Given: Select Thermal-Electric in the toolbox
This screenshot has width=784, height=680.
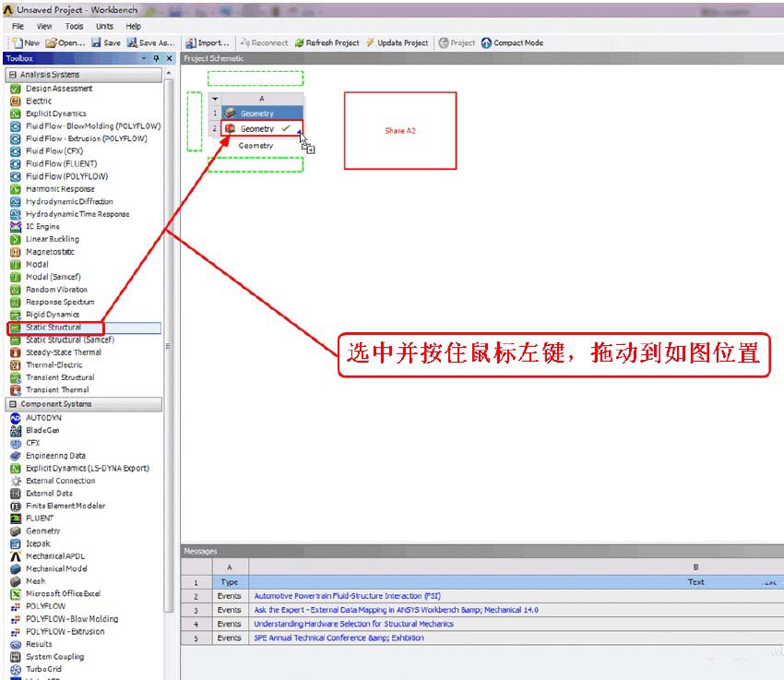Looking at the screenshot, I should (x=54, y=365).
